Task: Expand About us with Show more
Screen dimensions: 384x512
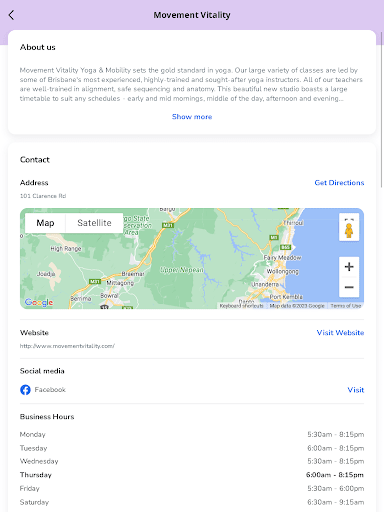Action: 192,117
